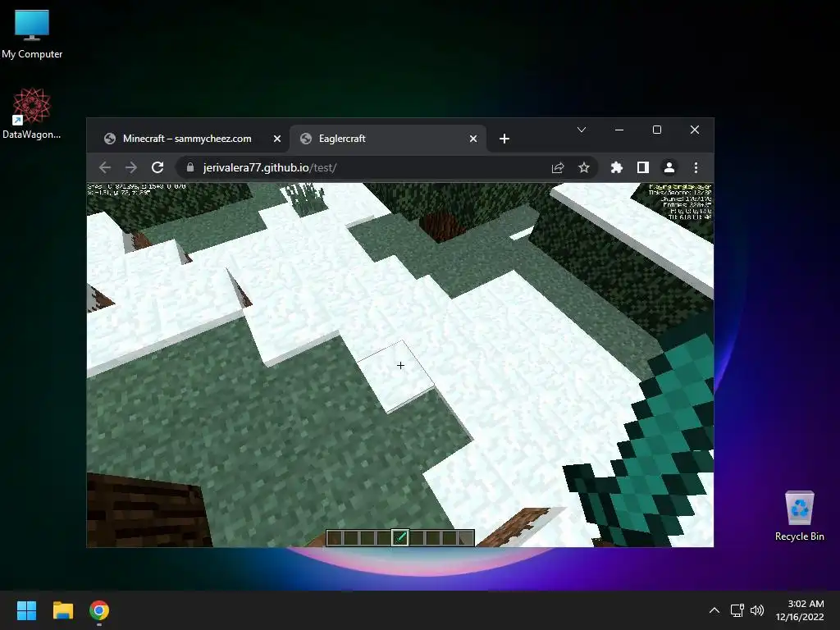Toggle the Chrome side panel
The height and width of the screenshot is (630, 840).
click(x=643, y=167)
